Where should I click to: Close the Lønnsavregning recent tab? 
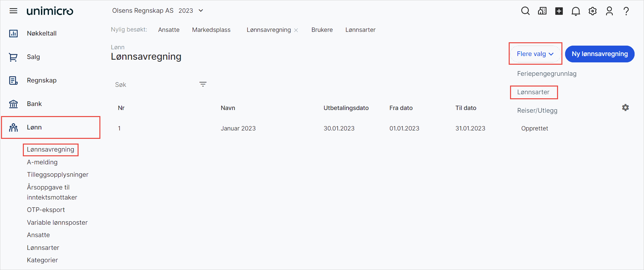[x=296, y=30]
